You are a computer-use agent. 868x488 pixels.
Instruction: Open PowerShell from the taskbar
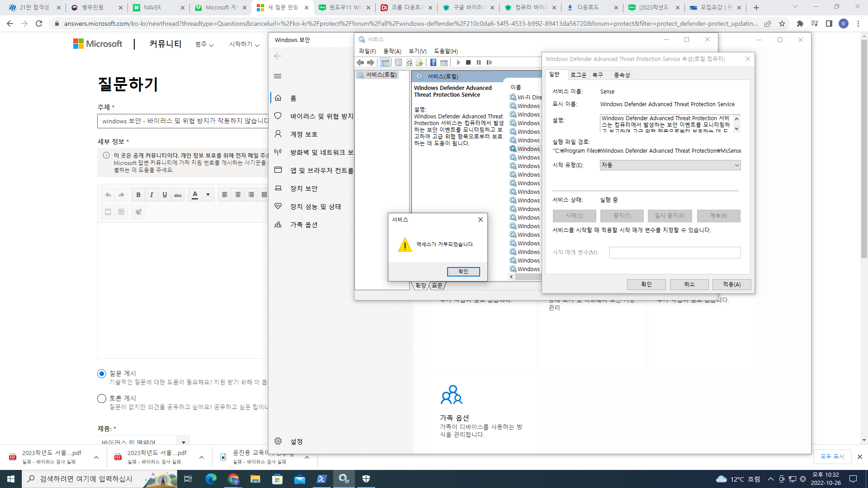point(322,479)
